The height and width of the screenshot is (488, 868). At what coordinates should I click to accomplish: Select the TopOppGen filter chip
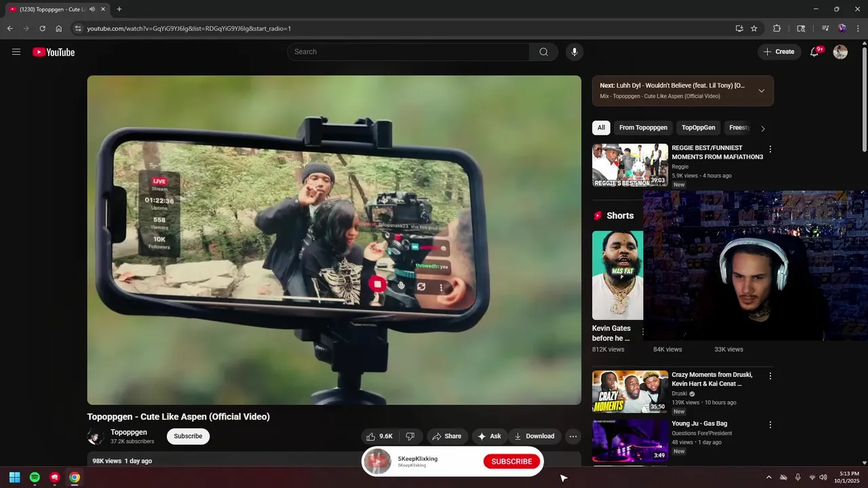[698, 127]
